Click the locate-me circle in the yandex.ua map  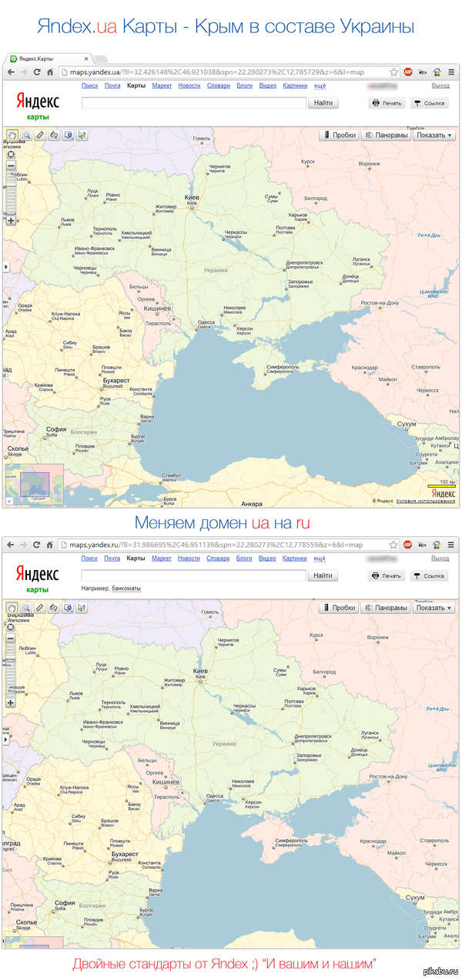(12, 153)
